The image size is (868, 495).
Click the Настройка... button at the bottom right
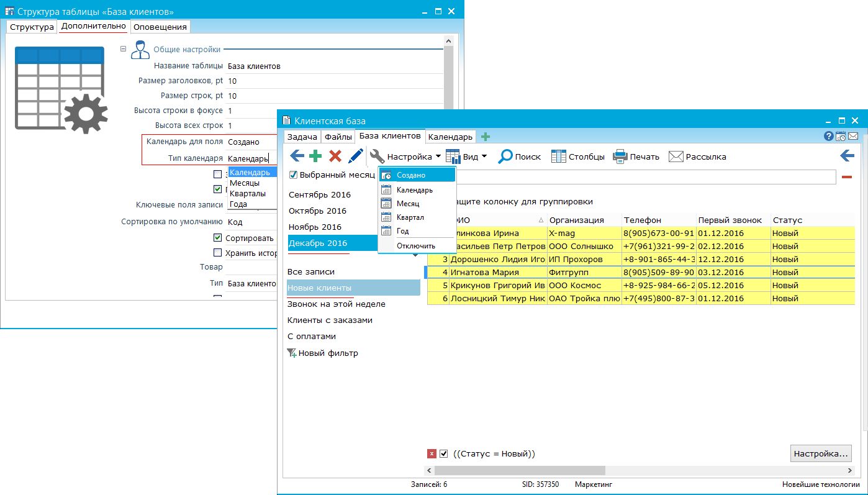point(821,453)
